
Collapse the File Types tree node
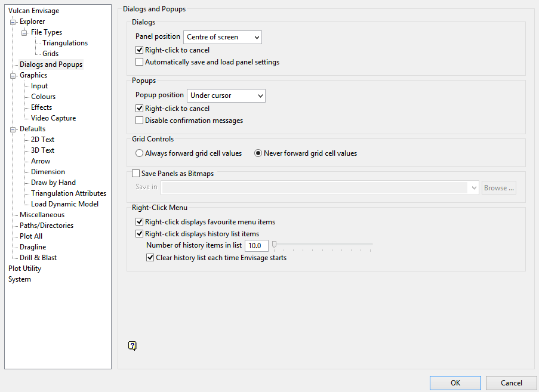pos(24,33)
